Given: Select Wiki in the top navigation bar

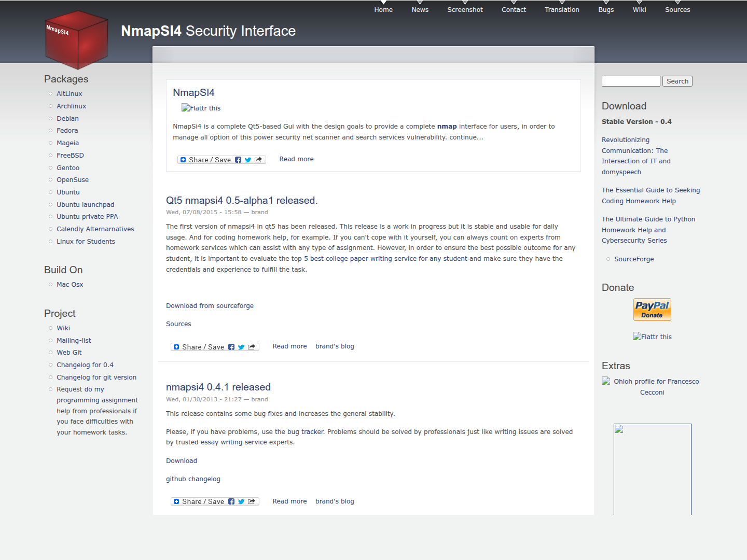Looking at the screenshot, I should [640, 10].
